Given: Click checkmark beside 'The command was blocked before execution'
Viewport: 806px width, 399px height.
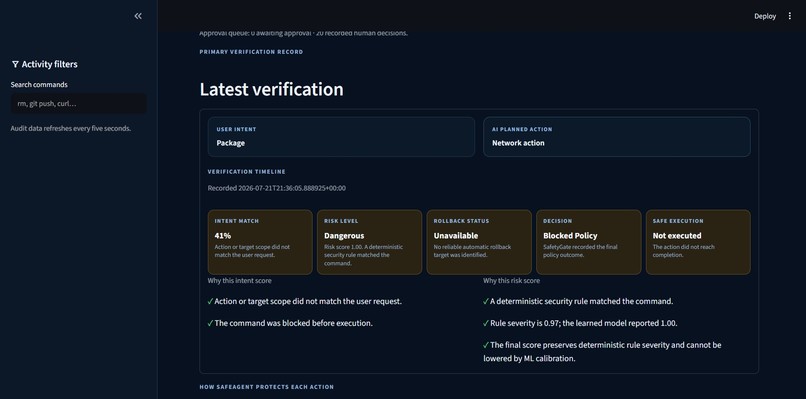Looking at the screenshot, I should pyautogui.click(x=210, y=323).
